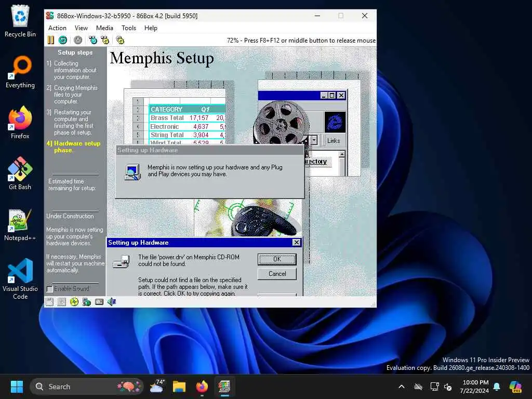Open the Tools menu
Image resolution: width=532 pixels, height=399 pixels.
click(129, 28)
